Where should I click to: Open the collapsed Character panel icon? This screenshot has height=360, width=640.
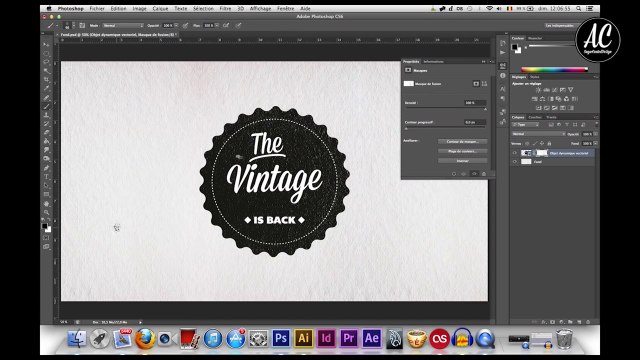point(502,89)
